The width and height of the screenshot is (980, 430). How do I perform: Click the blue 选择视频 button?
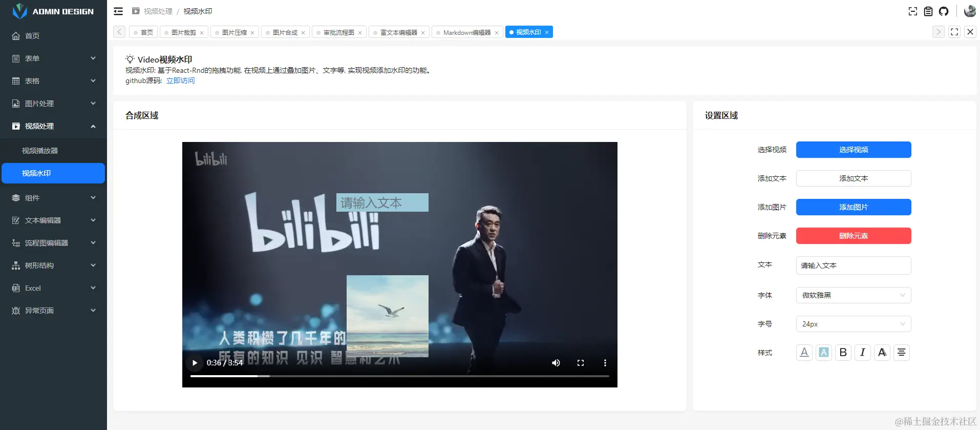tap(854, 150)
